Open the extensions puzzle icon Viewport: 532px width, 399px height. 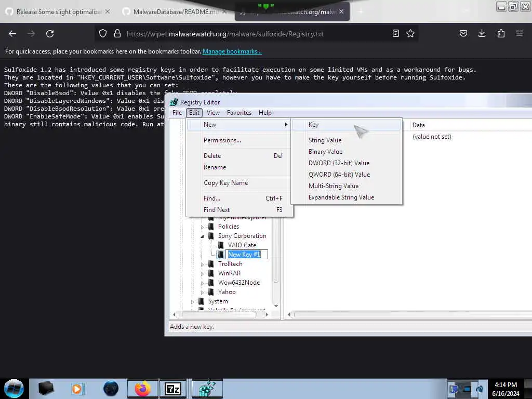coord(501,33)
